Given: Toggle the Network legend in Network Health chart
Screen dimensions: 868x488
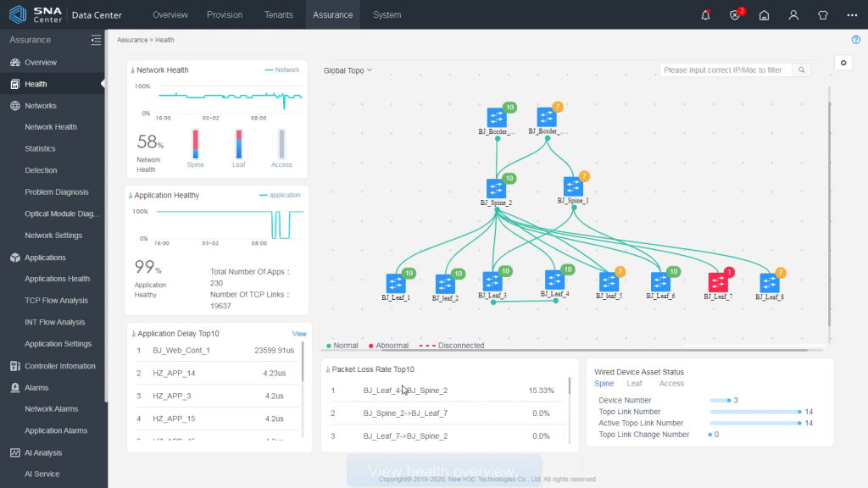Looking at the screenshot, I should [x=282, y=70].
